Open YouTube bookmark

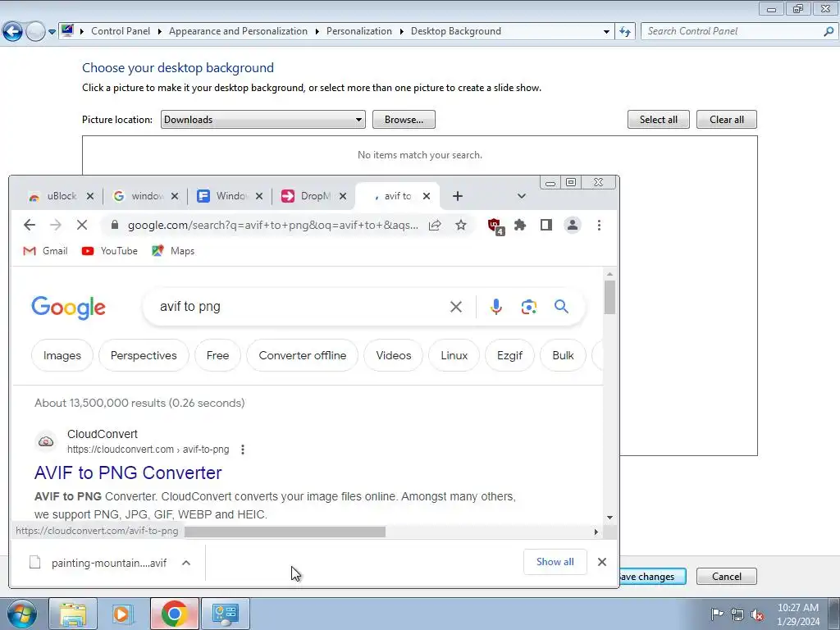pos(110,251)
